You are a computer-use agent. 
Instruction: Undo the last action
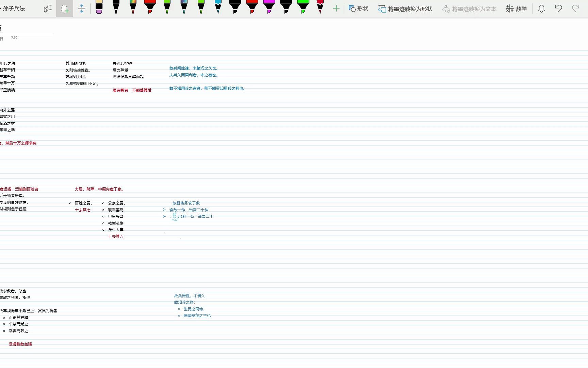[x=558, y=9]
